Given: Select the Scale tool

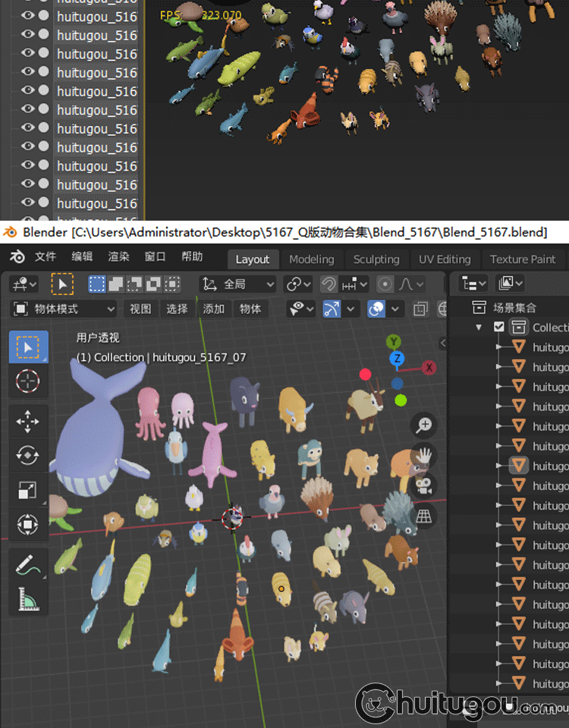Looking at the screenshot, I should (x=28, y=490).
